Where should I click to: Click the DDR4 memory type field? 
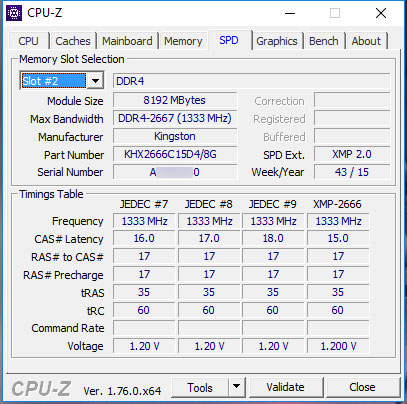[252, 81]
